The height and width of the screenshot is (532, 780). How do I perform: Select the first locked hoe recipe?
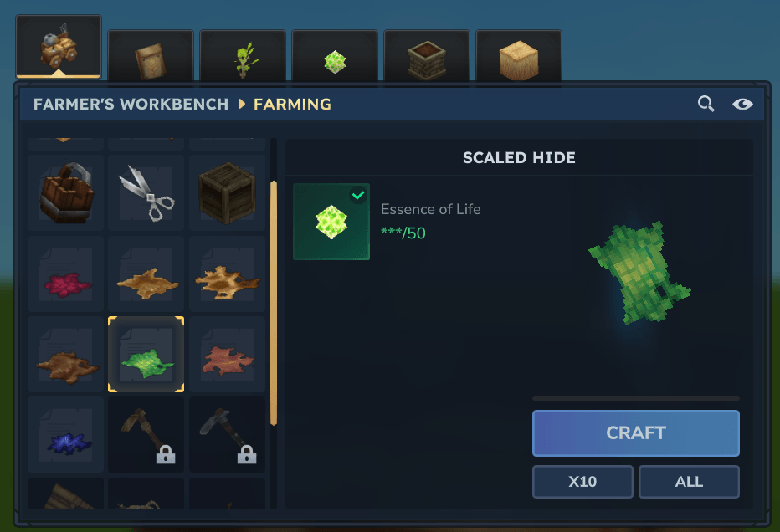click(146, 434)
